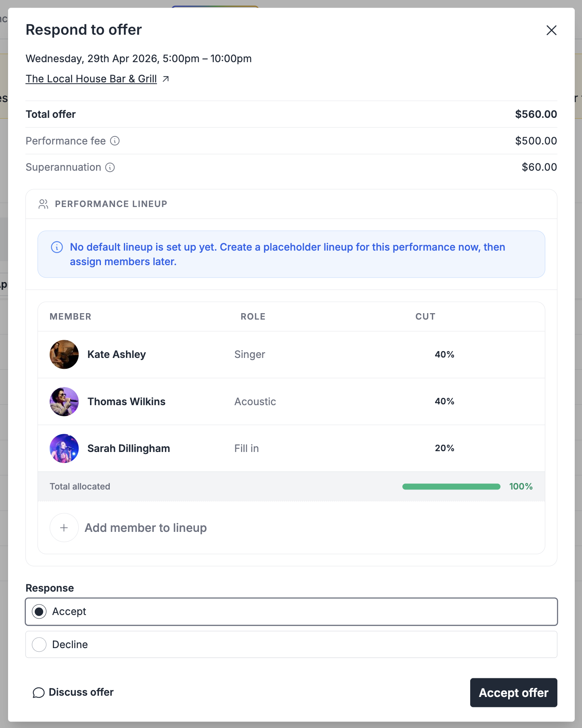Click Kate Ashley's avatar photo
582x728 pixels.
(x=64, y=354)
